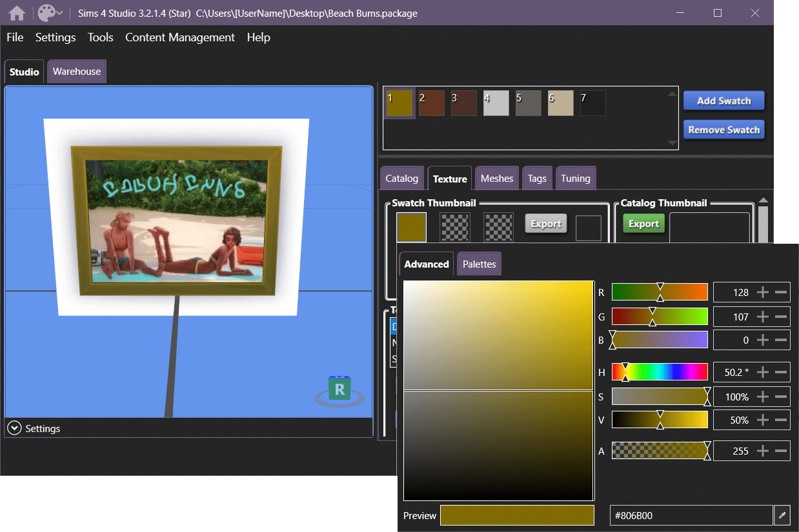Select swatch 1 in the swatch list
Screen dimensions: 799x532
(x=399, y=103)
